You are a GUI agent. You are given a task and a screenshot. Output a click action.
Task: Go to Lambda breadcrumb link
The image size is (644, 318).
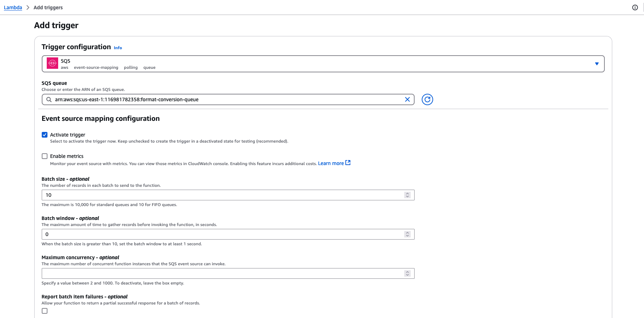point(13,7)
